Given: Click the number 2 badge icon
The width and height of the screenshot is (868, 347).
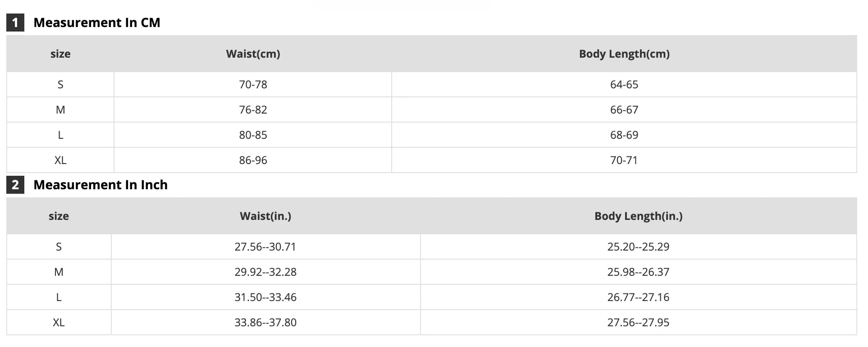Looking at the screenshot, I should 15,185.
